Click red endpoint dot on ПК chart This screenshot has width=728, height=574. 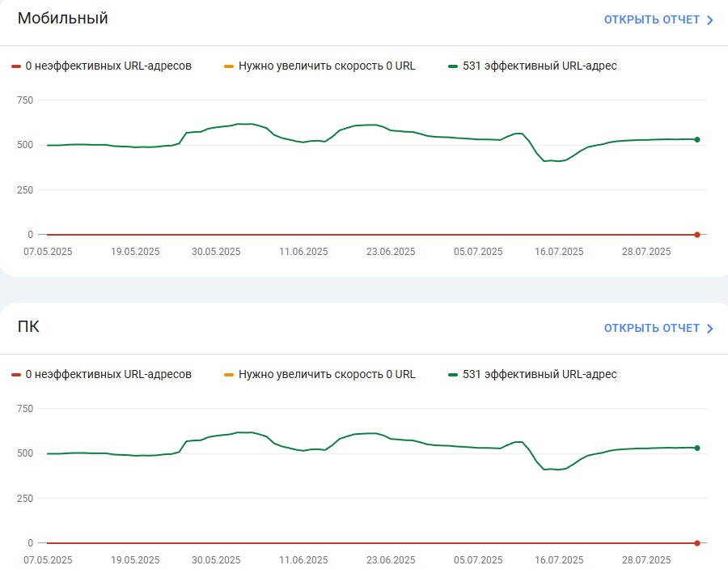(x=697, y=543)
